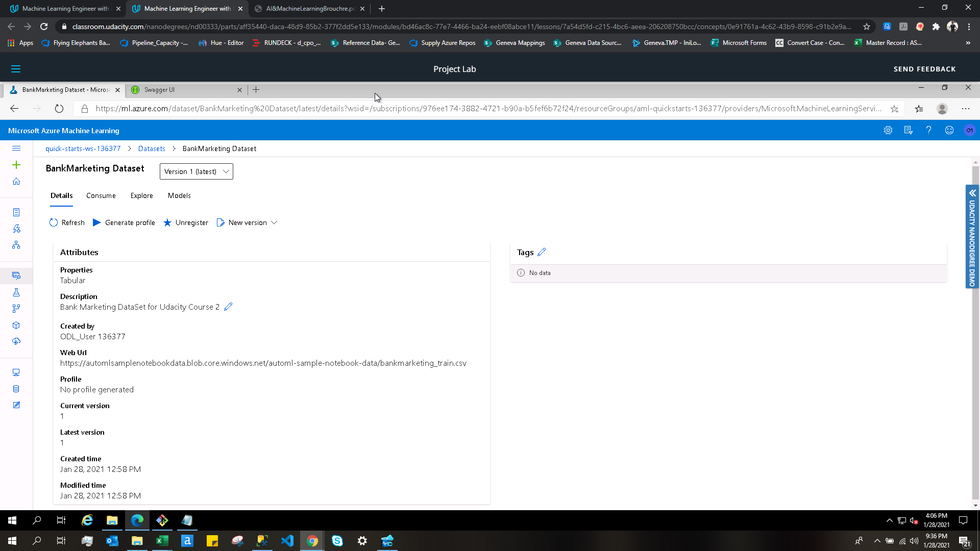Click the help question mark icon
980x551 pixels.
point(928,131)
